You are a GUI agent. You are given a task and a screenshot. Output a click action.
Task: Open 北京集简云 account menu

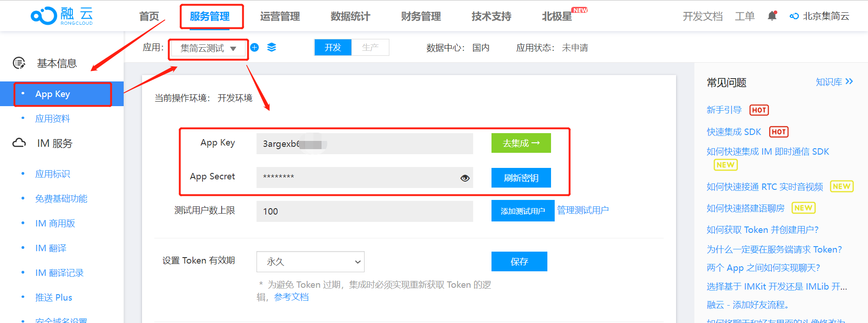point(819,16)
